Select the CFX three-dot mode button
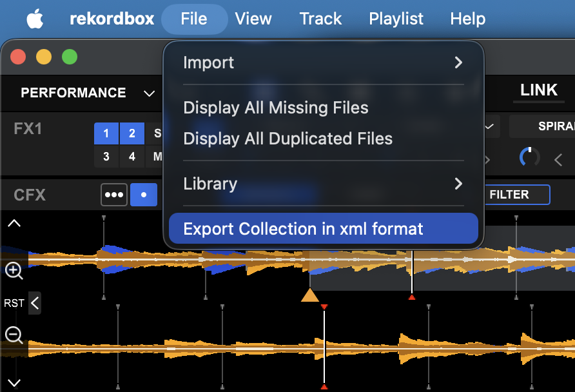 click(x=114, y=195)
